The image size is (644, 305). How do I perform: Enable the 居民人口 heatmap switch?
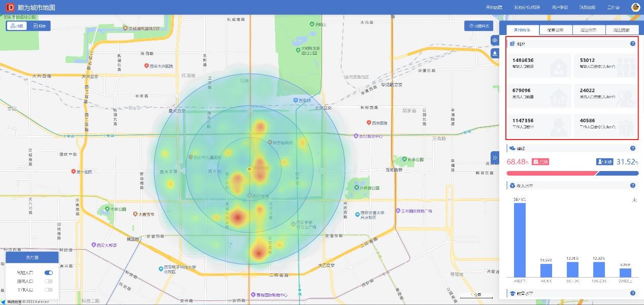click(49, 281)
